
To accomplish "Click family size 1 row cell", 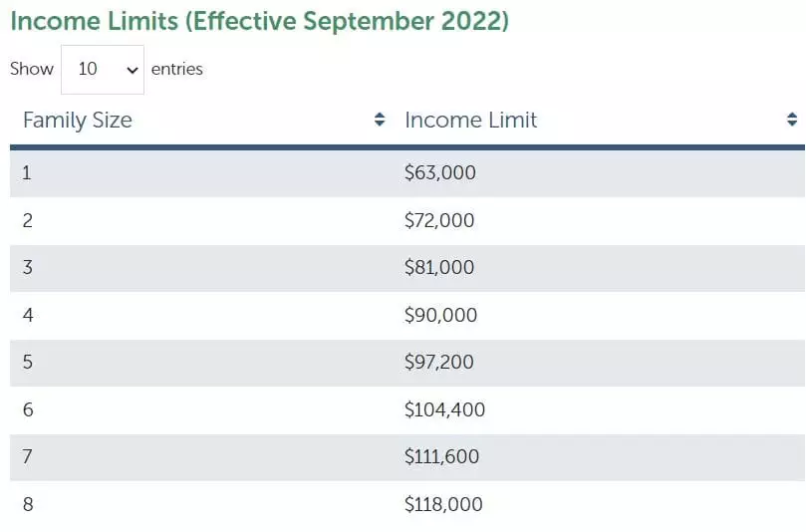I will pyautogui.click(x=27, y=173).
